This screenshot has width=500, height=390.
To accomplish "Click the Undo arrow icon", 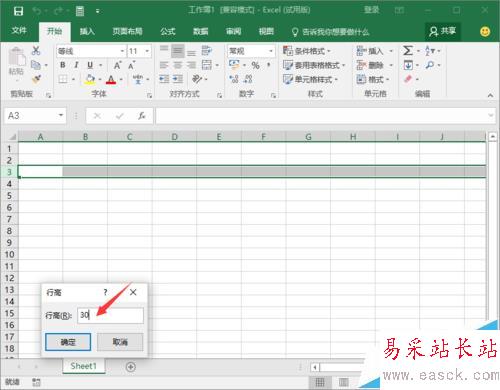I will coord(37,11).
